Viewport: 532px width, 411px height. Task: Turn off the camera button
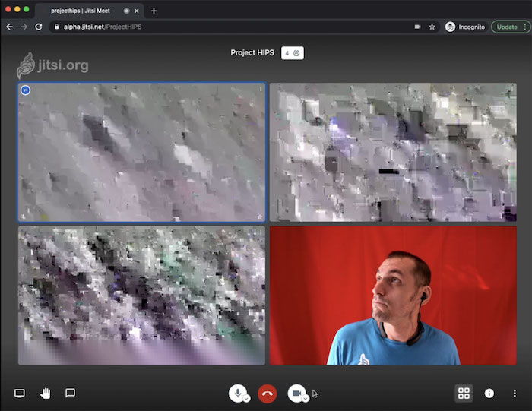pos(296,393)
